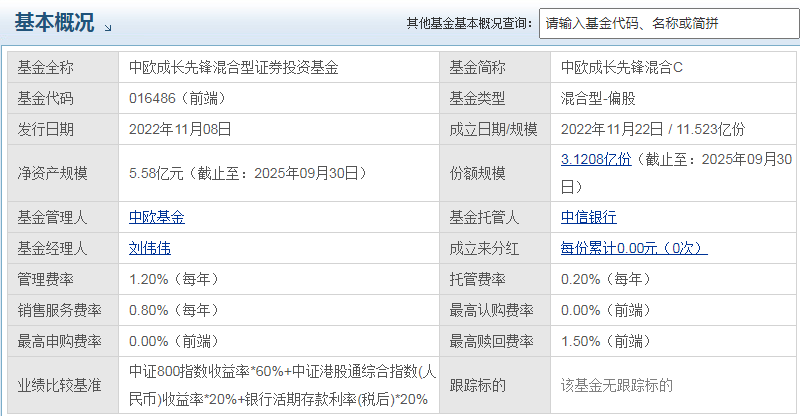Select the 份额规模 label

click(x=477, y=174)
